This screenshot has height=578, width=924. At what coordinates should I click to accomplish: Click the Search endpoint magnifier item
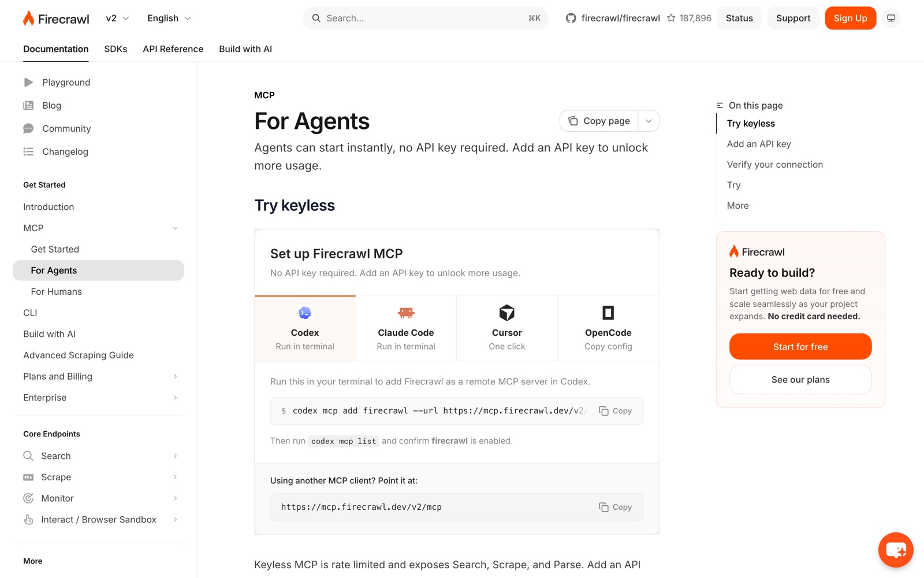[x=98, y=456]
